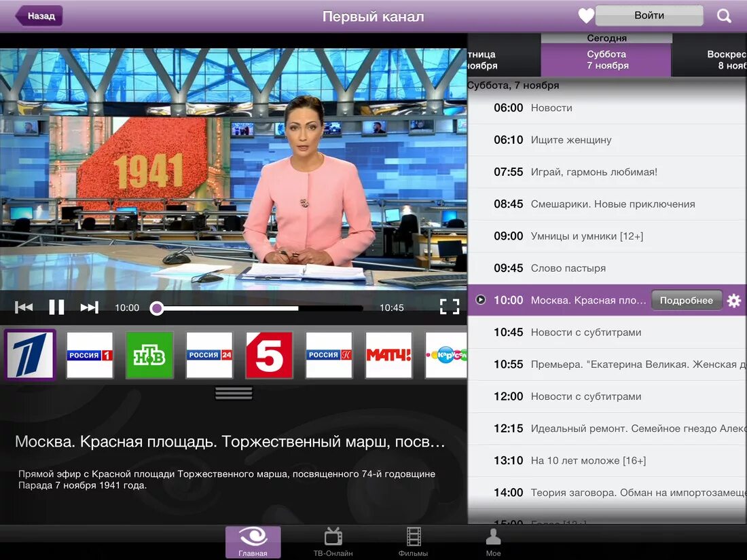Open the Фильмы tab

coord(413,542)
